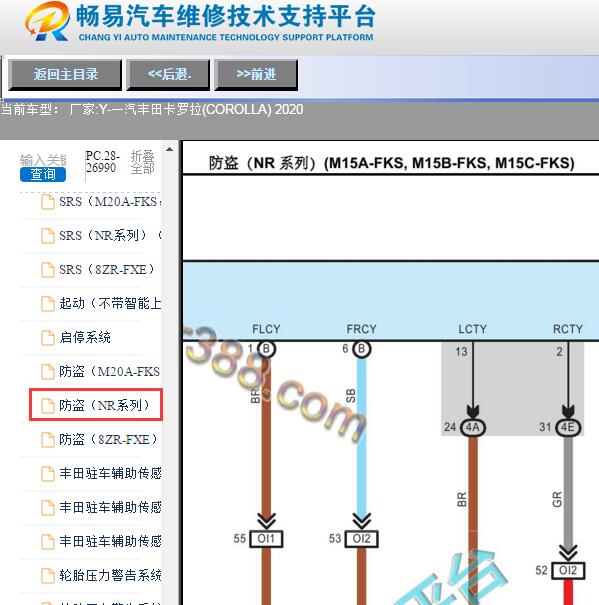Click 折叠全部 to collapse all items

tap(142, 162)
